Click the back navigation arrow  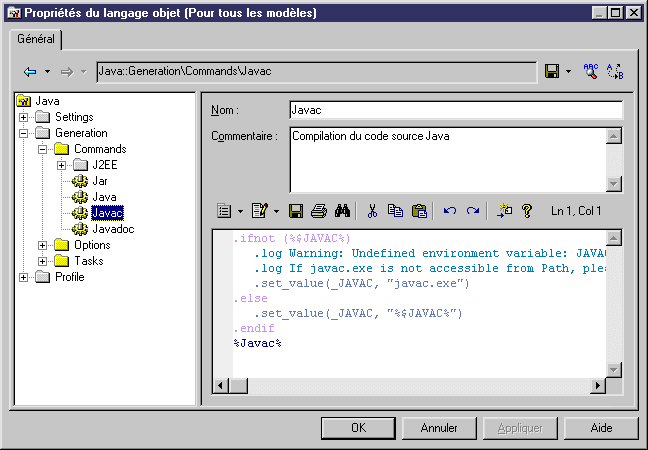[x=30, y=72]
